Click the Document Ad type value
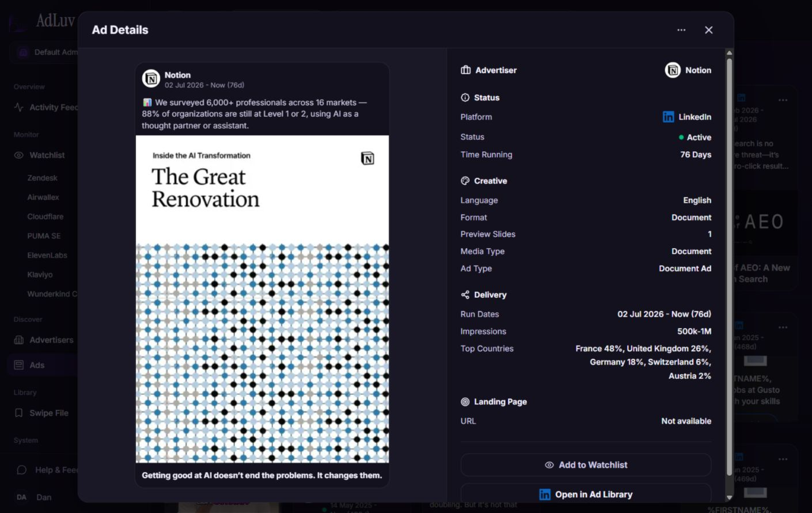Screen dimensions: 812x513 tap(685, 269)
